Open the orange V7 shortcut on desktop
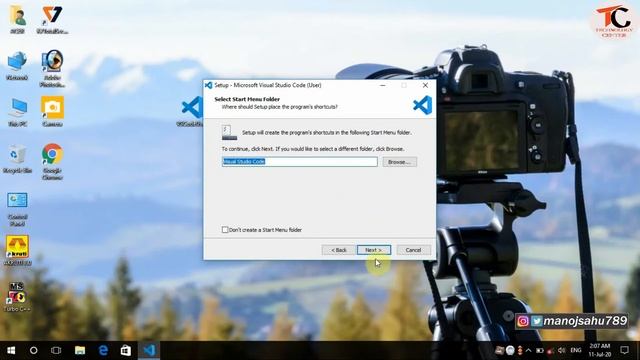The image size is (640, 360). [x=52, y=20]
